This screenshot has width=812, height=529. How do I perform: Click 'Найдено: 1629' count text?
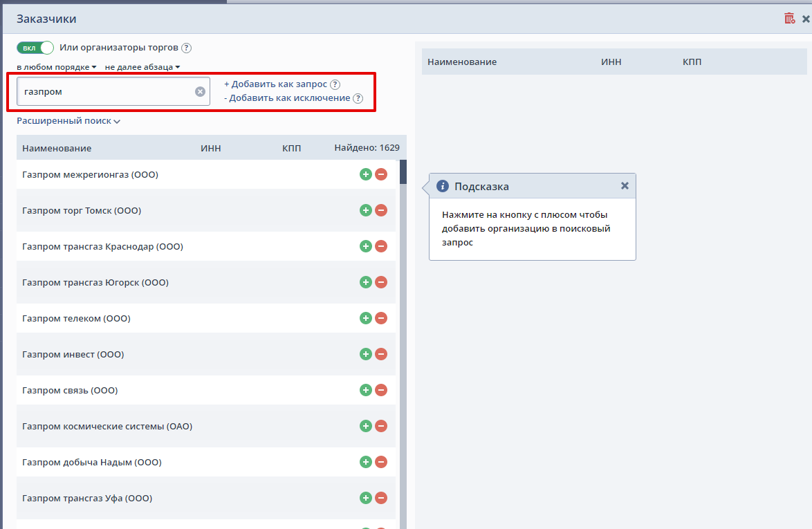[367, 147]
